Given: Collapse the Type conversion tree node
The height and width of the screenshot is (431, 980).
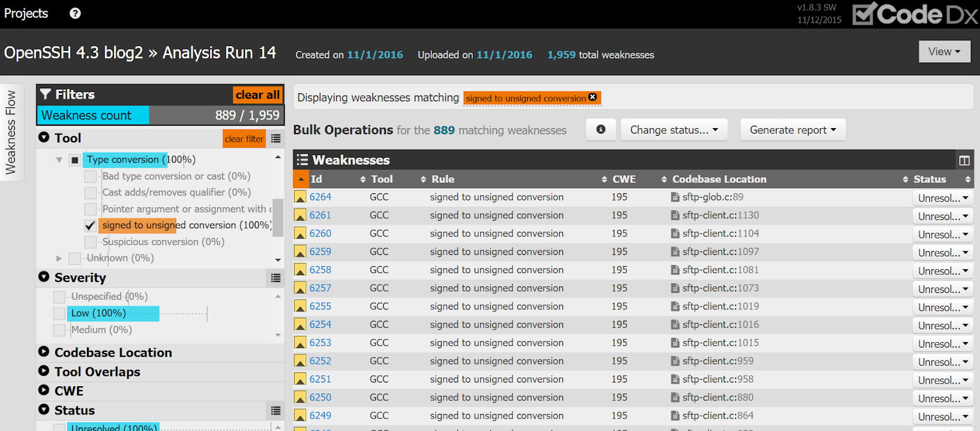Looking at the screenshot, I should pos(59,160).
